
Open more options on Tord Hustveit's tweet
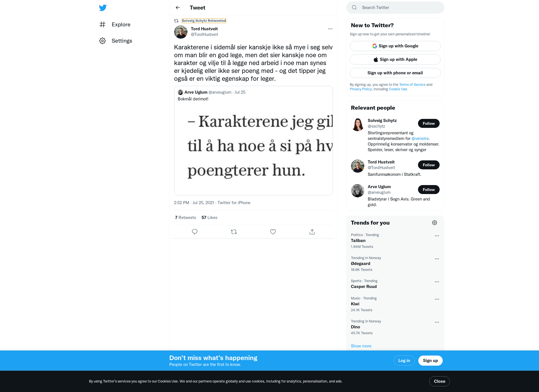point(330,29)
